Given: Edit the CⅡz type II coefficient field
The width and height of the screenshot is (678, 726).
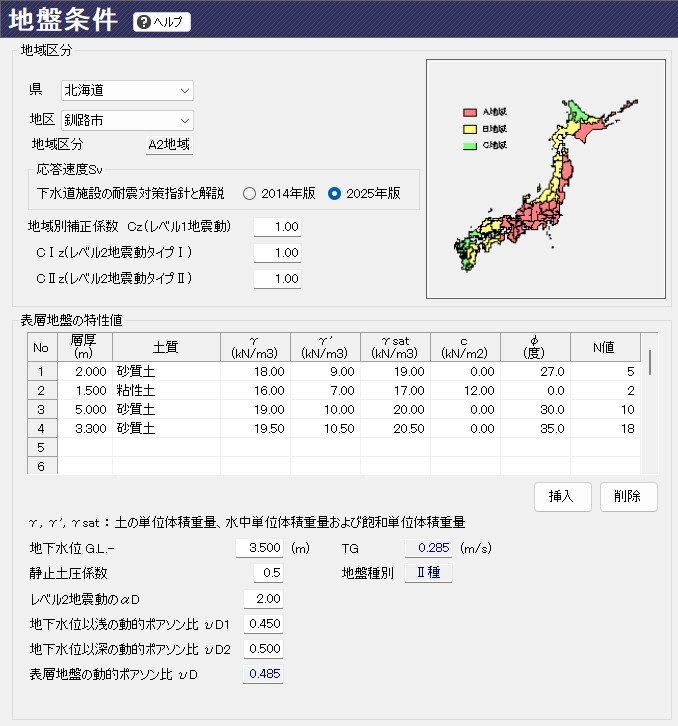Looking at the screenshot, I should click(x=277, y=278).
